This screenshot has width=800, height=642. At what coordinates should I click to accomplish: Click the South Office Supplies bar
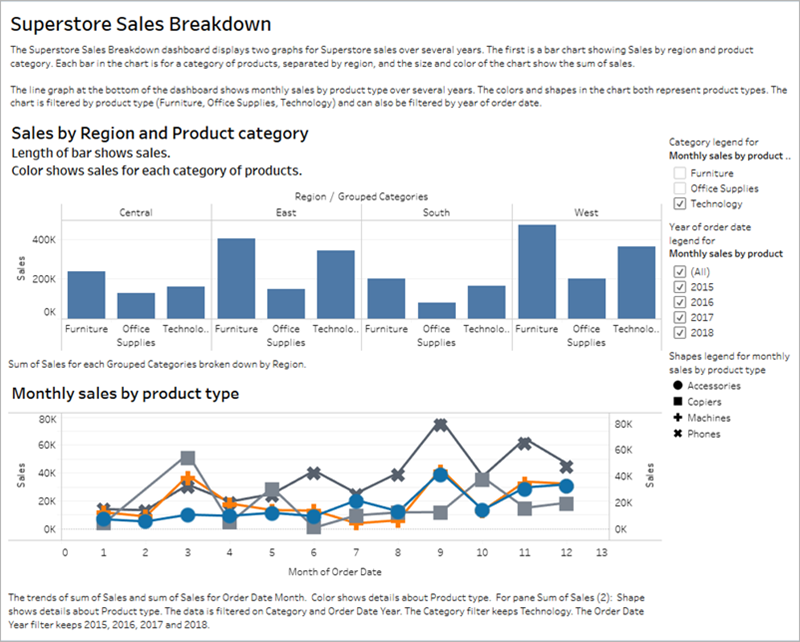pos(437,311)
